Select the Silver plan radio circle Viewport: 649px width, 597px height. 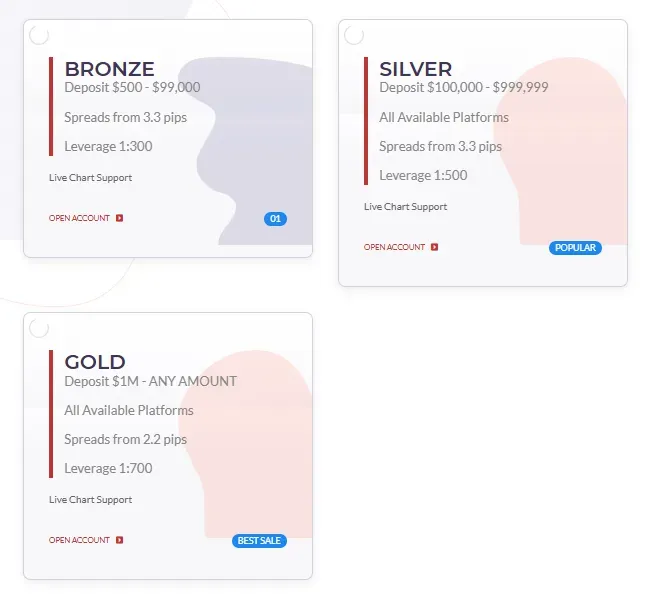(354, 36)
